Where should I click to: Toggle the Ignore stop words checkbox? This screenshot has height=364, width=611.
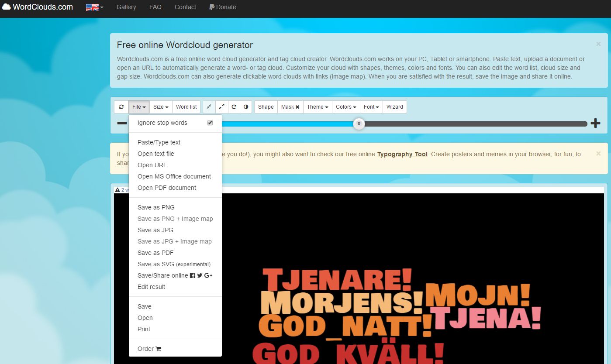click(x=210, y=123)
